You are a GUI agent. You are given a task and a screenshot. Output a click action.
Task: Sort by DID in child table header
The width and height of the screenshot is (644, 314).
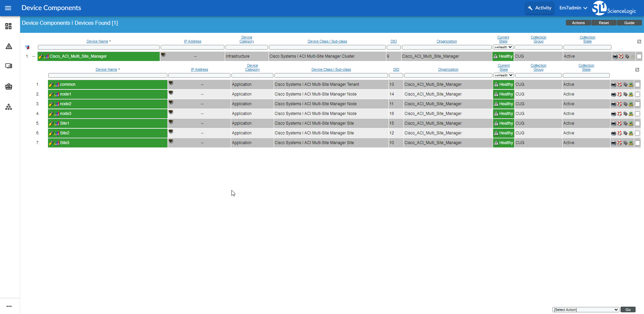point(396,70)
